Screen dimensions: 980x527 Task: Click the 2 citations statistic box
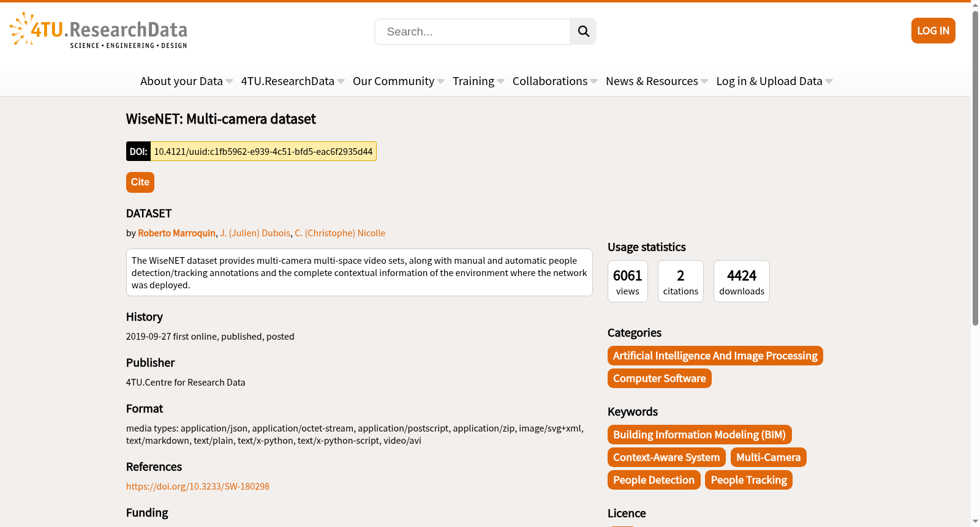point(680,282)
